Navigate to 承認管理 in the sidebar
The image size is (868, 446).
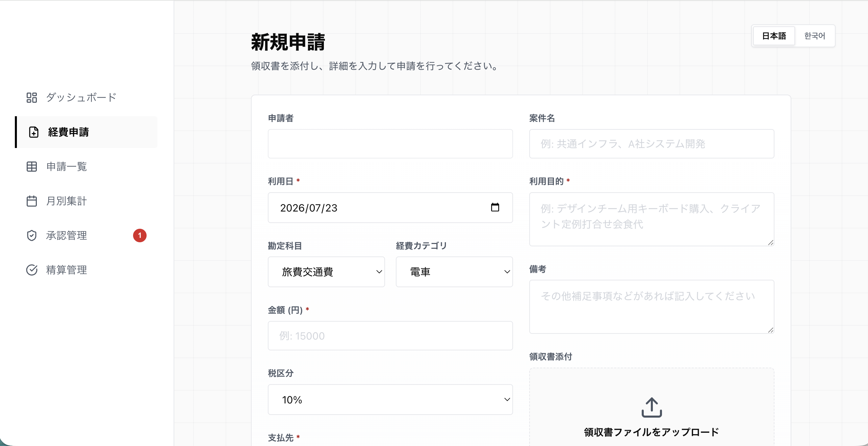(x=86, y=236)
